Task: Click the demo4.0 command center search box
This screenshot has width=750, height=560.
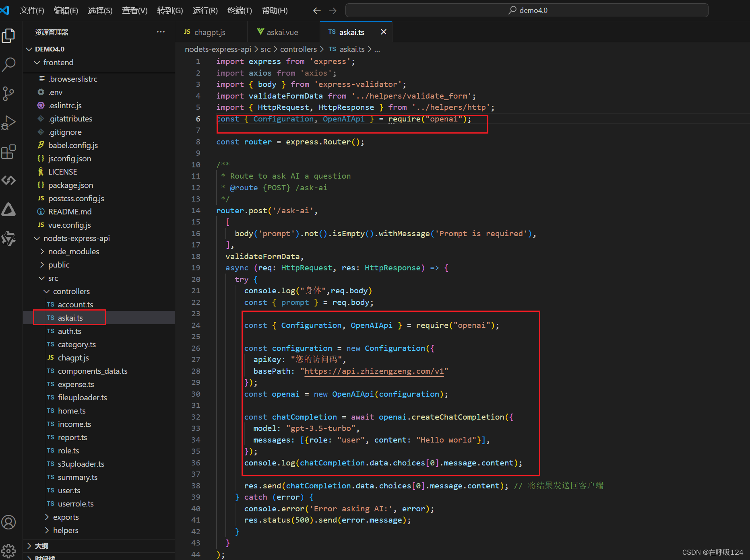Action: click(x=527, y=10)
